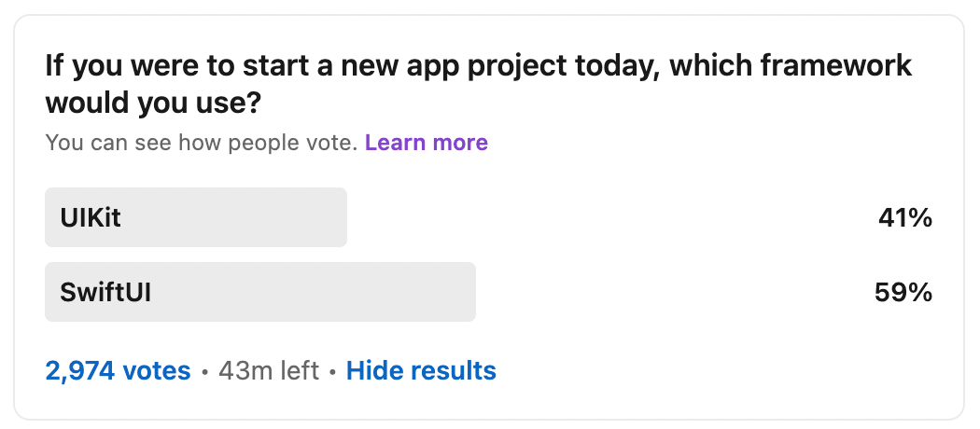Click the 'You can see how people vote' note

202,143
